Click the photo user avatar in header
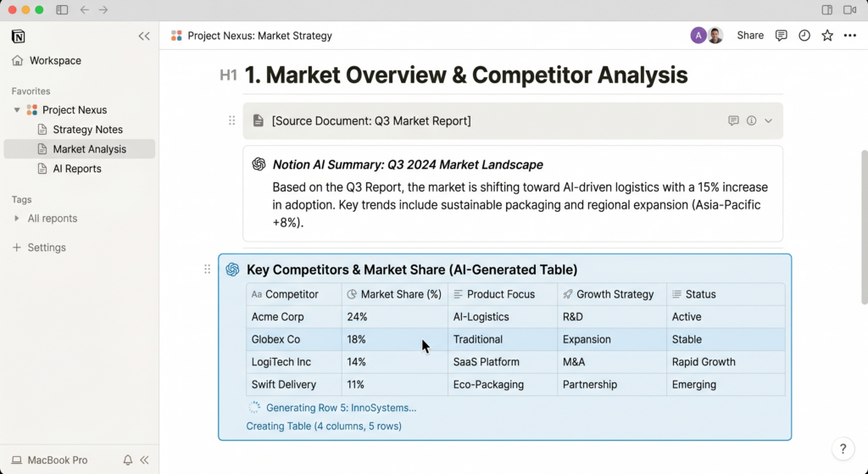This screenshot has width=868, height=474. coord(715,36)
